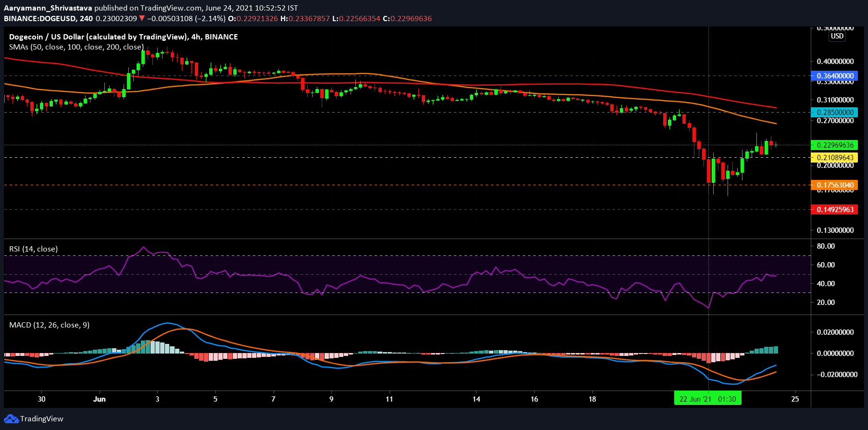This screenshot has height=430, width=868.
Task: Click the red down-triangle change indicator
Action: (142, 19)
